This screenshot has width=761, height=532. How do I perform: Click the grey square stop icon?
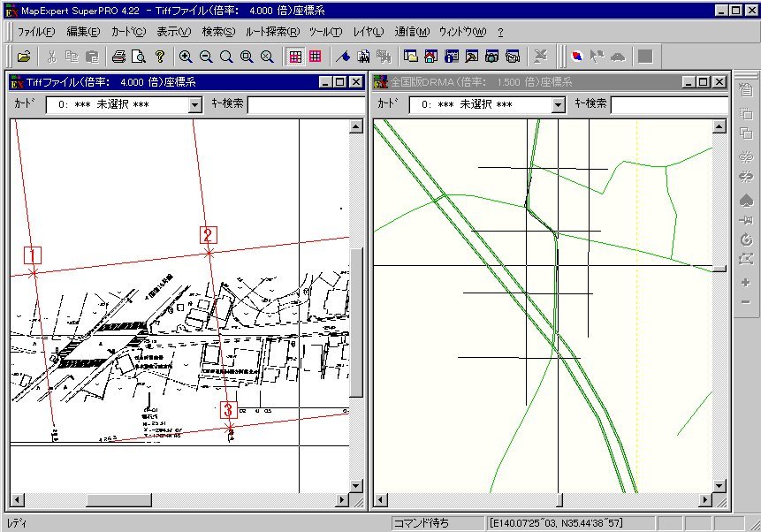coord(645,57)
